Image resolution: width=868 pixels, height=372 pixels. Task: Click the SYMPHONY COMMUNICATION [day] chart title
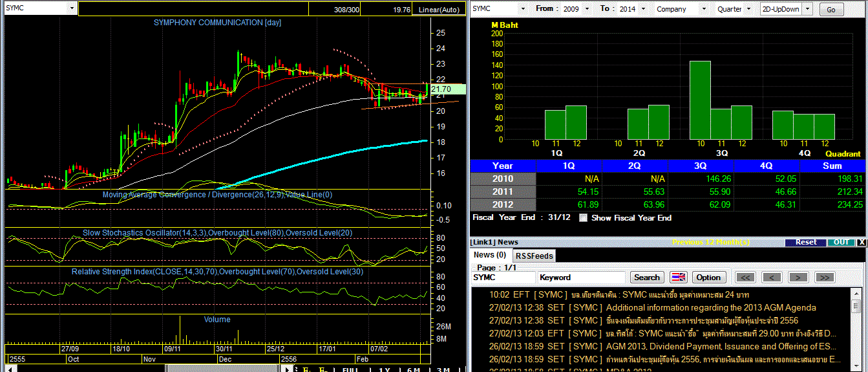pyautogui.click(x=217, y=23)
